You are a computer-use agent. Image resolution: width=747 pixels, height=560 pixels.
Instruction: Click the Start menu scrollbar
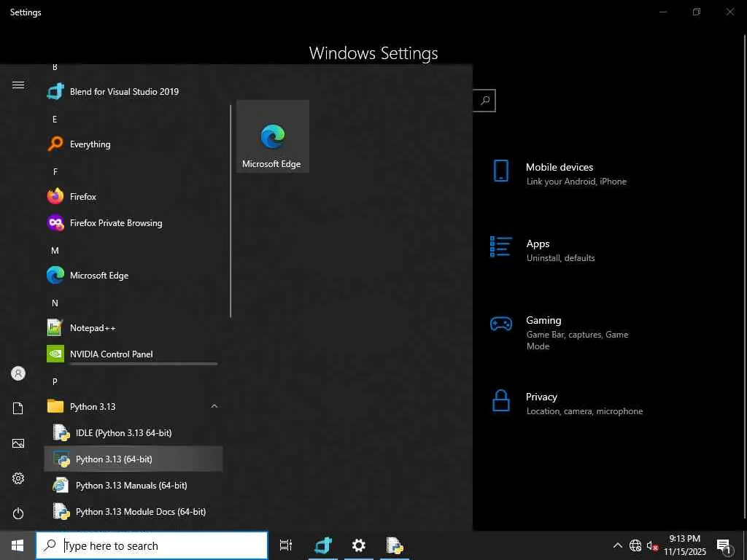coord(231,211)
